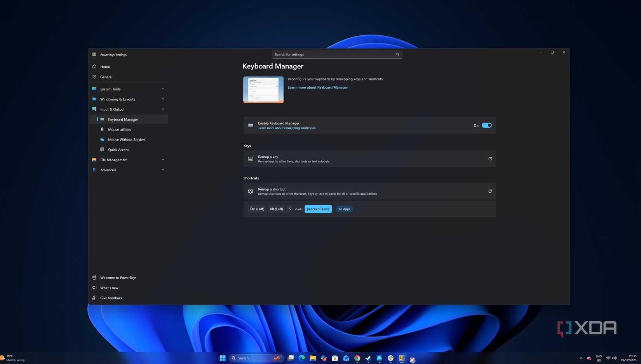Screen dimensions: 641x364
Task: Open Mouse Without Borders settings
Action: click(x=127, y=139)
